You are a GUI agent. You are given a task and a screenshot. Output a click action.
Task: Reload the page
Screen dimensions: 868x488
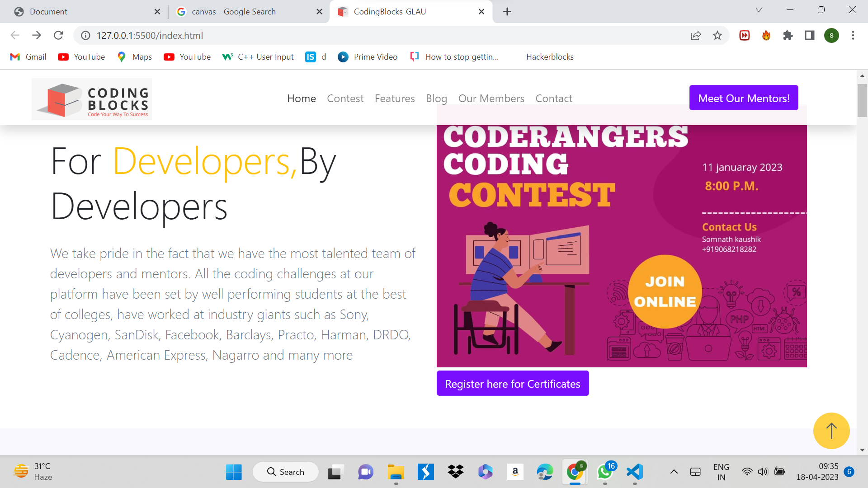tap(58, 35)
